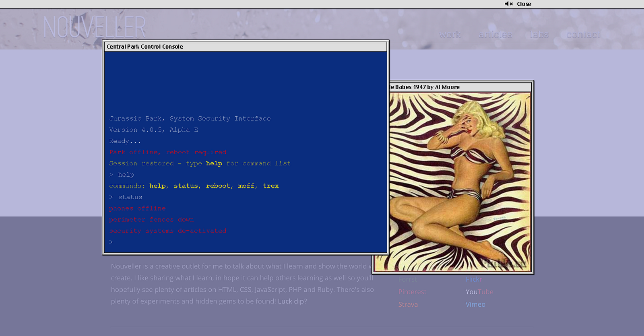Click the 'Ready...' console line

click(125, 141)
